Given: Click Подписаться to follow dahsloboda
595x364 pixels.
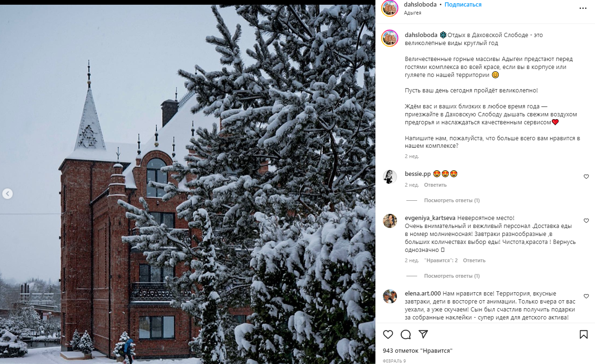Looking at the screenshot, I should click(x=463, y=5).
